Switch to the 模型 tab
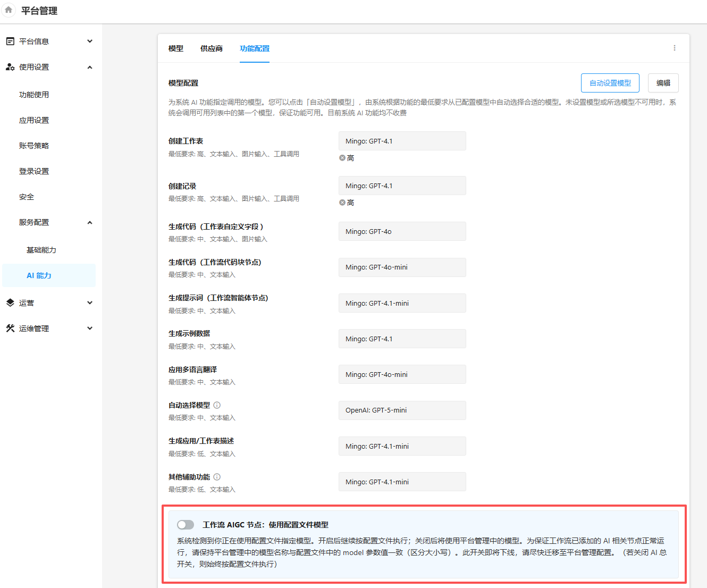 pos(176,48)
